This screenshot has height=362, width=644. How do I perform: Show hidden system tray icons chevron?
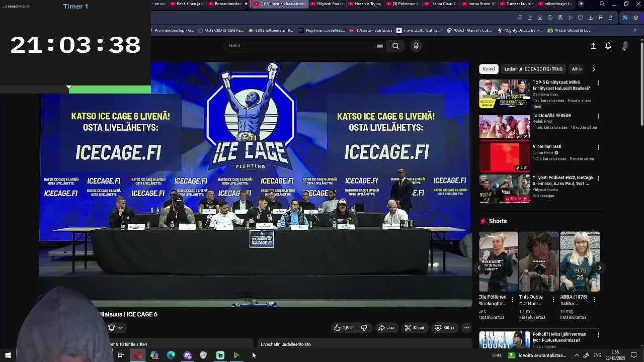click(577, 355)
